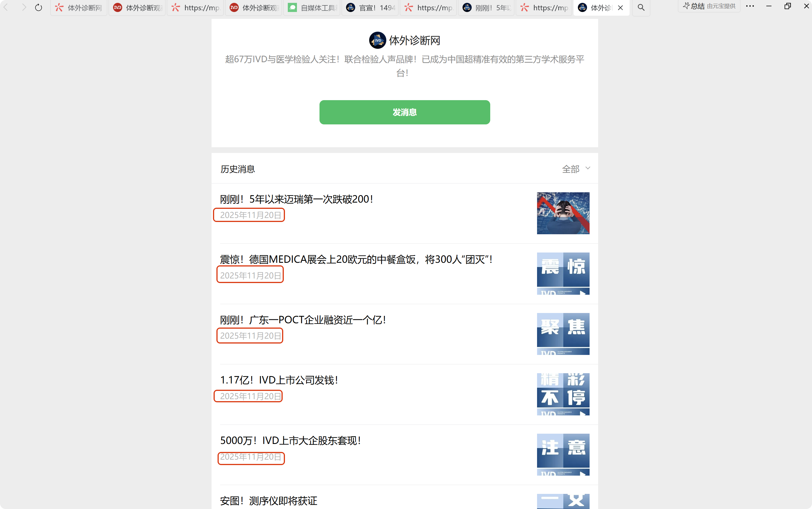Click the 历史消息 section heading
This screenshot has width=812, height=509.
click(238, 169)
